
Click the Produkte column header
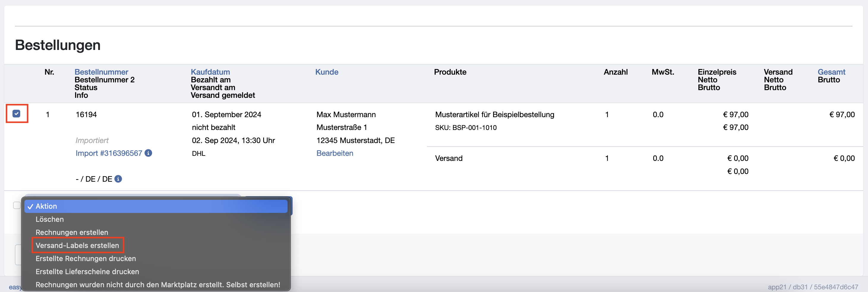450,72
